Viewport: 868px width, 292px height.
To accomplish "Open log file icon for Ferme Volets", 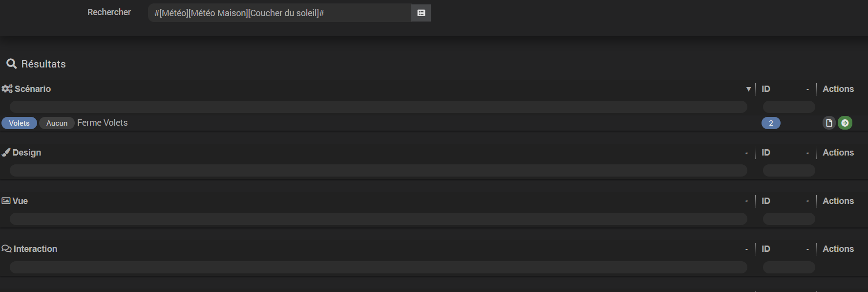I will pyautogui.click(x=829, y=123).
